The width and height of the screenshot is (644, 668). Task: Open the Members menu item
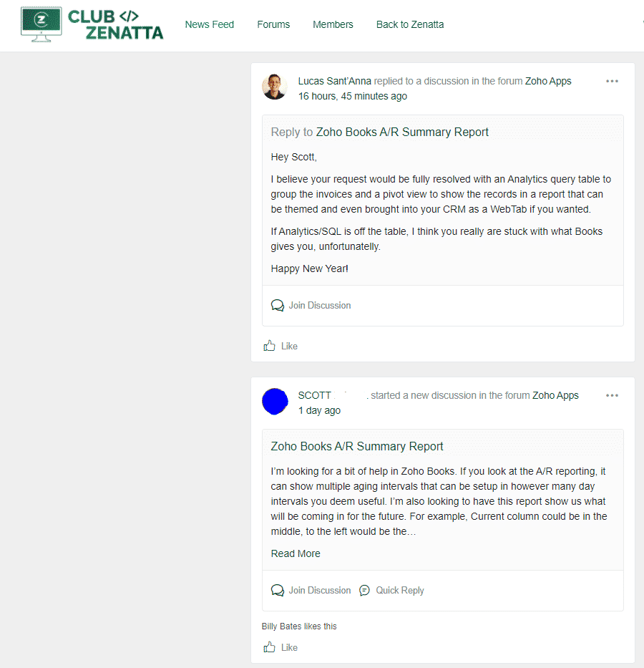[x=333, y=24]
